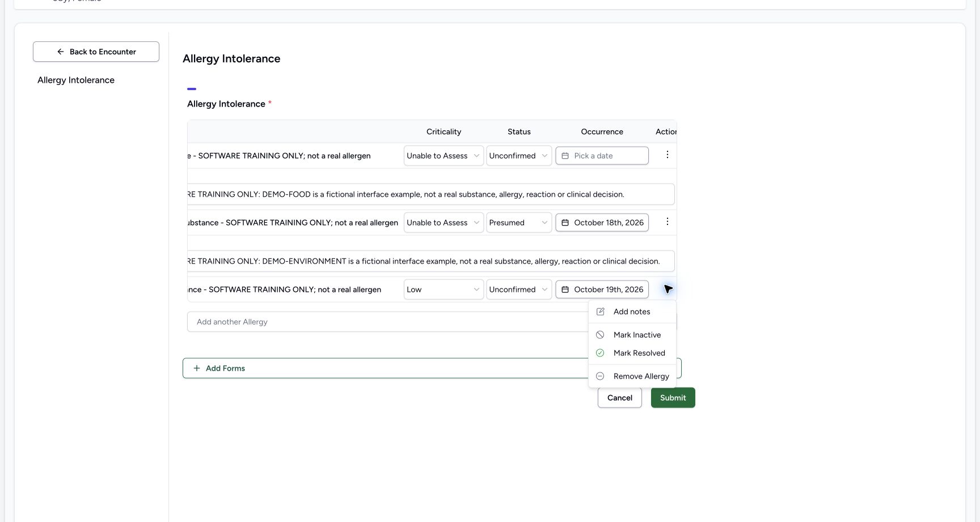The height and width of the screenshot is (522, 980).
Task: Click the Mark Inactive circle-slash icon
Action: (600, 335)
